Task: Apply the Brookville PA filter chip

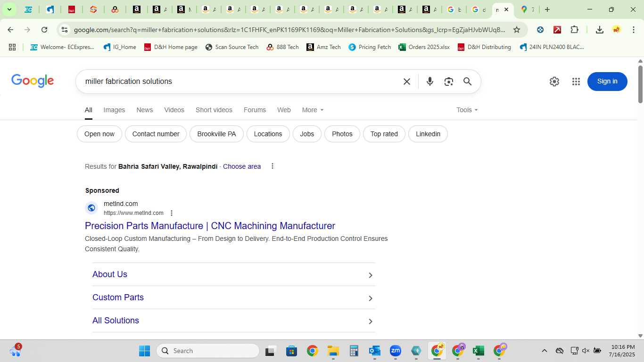Action: pyautogui.click(x=216, y=134)
